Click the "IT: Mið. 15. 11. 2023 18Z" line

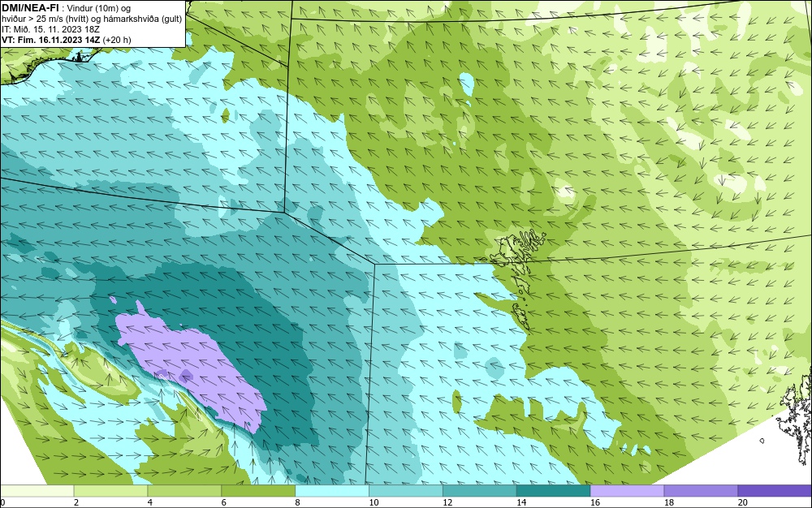click(50, 29)
